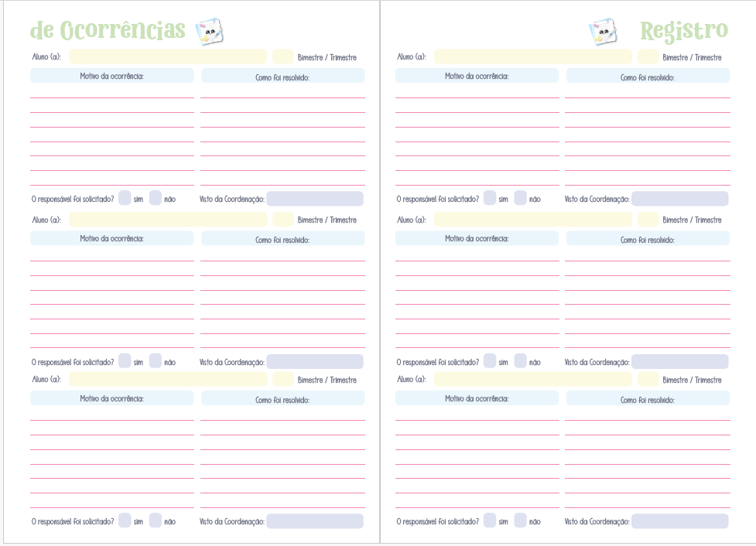Select "Como foi resolvido:" header in first Ocorrências entry
The height and width of the screenshot is (546, 756).
tap(283, 76)
